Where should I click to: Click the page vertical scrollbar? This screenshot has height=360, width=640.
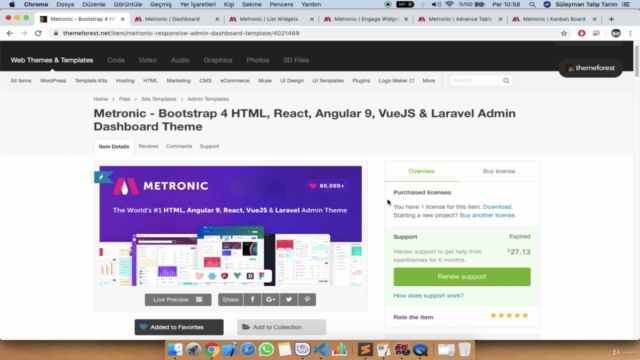(x=637, y=61)
